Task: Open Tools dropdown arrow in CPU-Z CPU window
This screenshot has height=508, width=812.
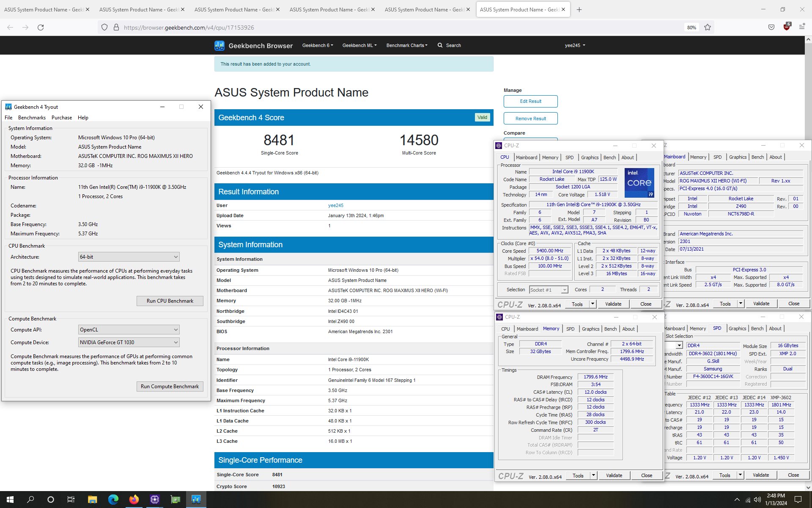Action: [x=593, y=304]
